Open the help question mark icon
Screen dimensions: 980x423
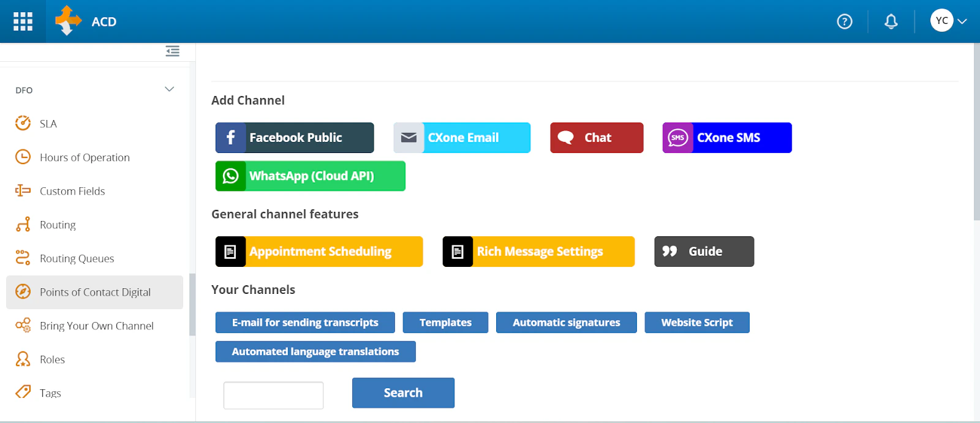coord(845,21)
